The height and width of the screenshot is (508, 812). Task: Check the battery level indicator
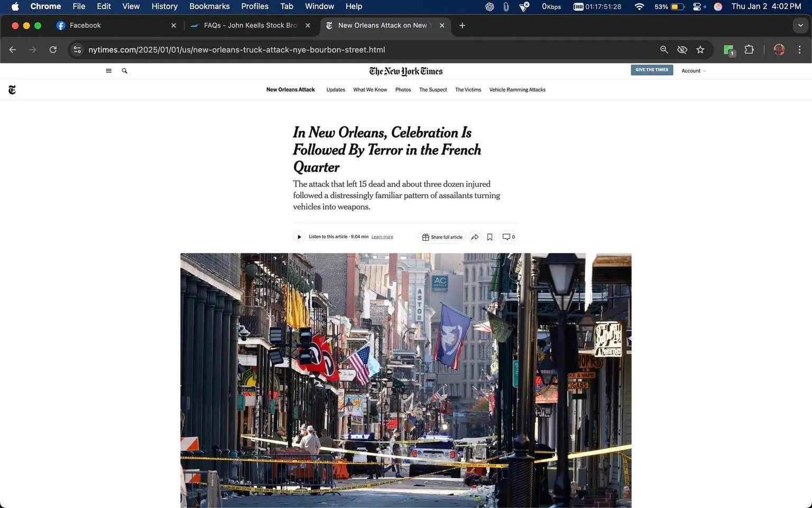(670, 6)
